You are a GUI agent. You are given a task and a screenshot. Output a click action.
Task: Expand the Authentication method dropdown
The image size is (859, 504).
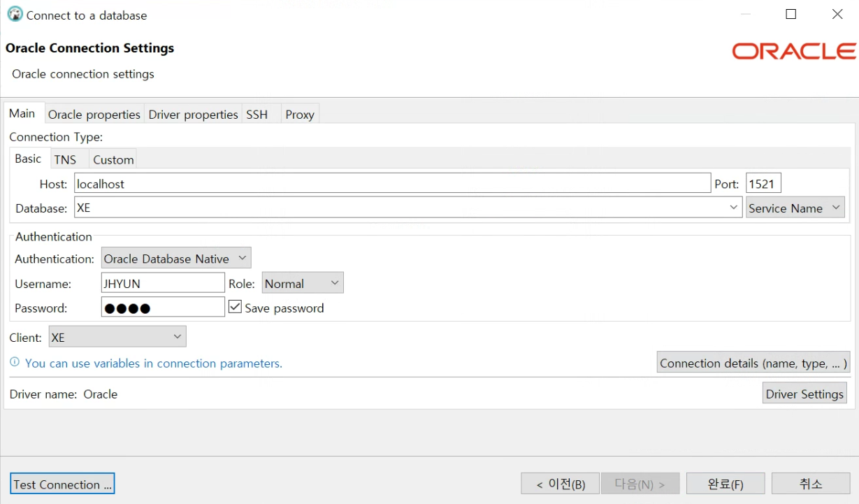[176, 258]
